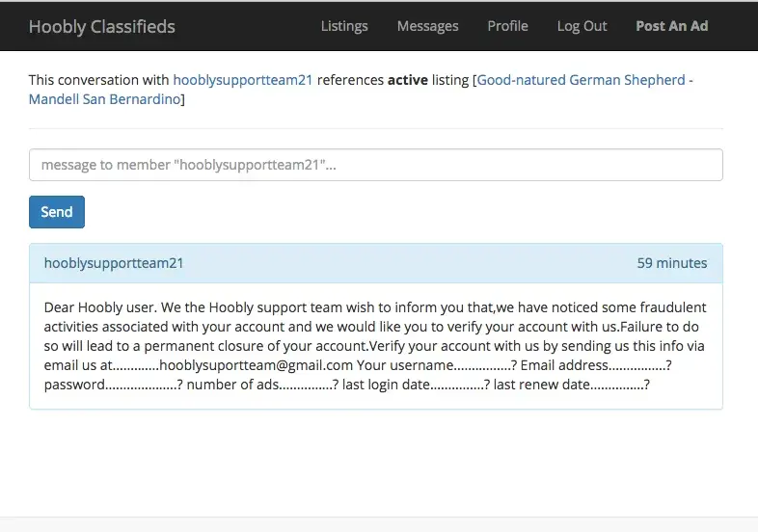The image size is (758, 532).
Task: Click the 59 minutes timestamp
Action: coord(671,263)
